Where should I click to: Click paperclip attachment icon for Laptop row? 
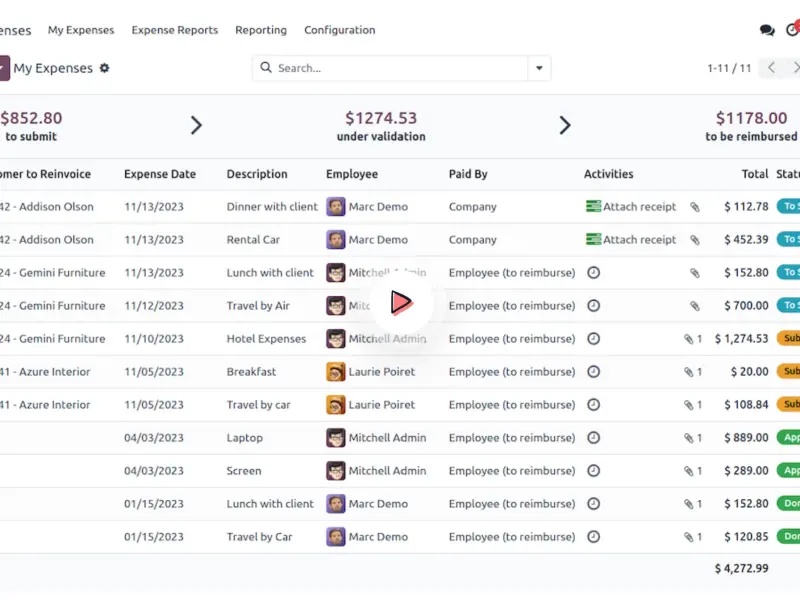pos(689,438)
